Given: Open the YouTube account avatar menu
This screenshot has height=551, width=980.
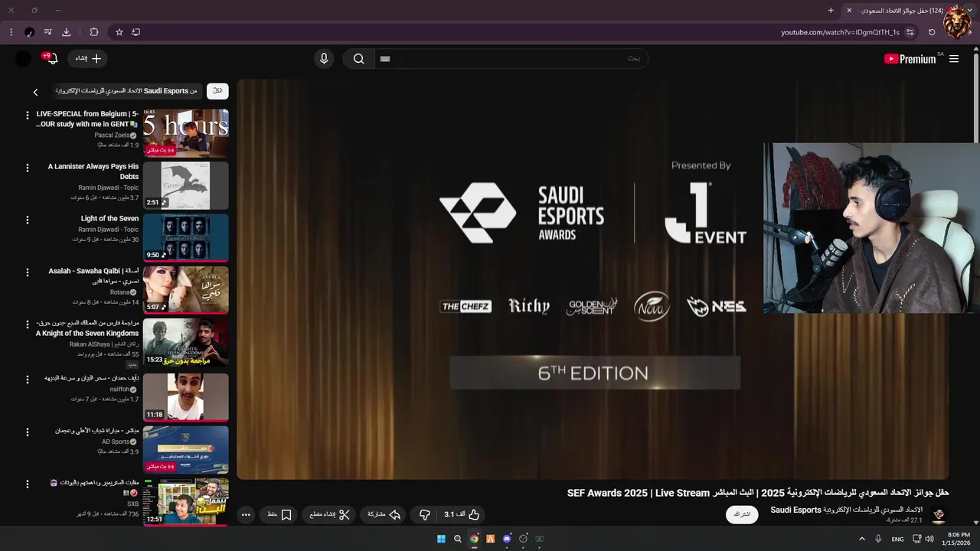Looking at the screenshot, I should [x=24, y=59].
